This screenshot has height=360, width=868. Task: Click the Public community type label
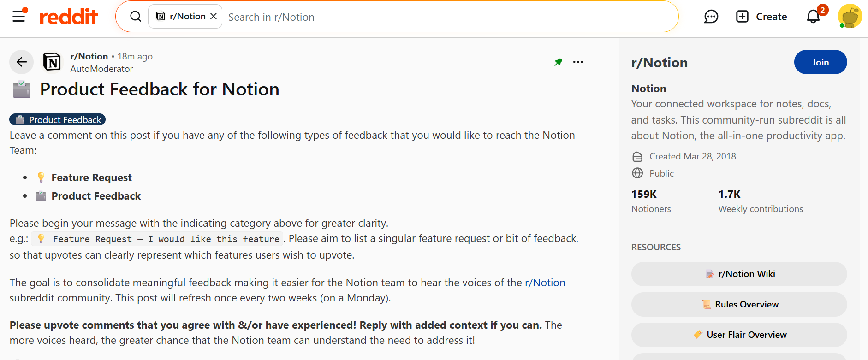click(x=662, y=173)
